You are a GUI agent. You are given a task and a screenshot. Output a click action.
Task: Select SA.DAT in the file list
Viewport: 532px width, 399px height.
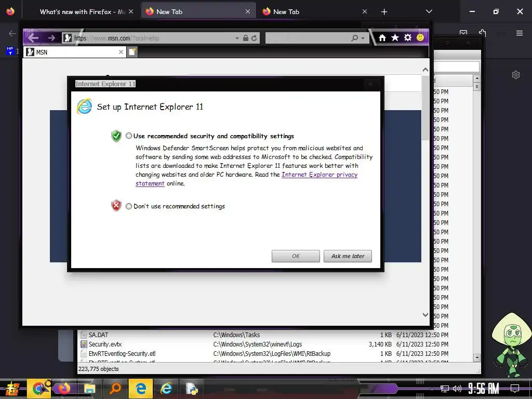point(98,335)
